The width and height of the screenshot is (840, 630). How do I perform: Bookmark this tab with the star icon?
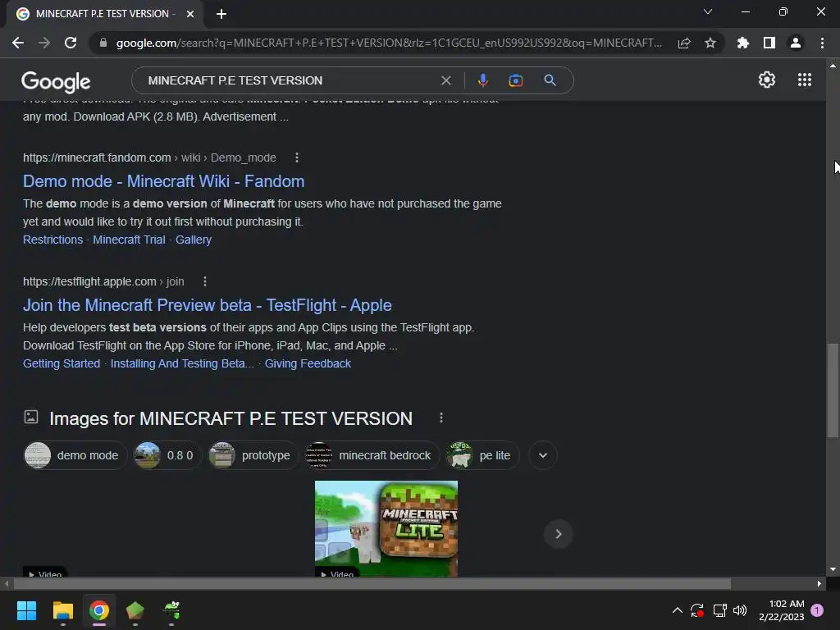click(x=710, y=43)
